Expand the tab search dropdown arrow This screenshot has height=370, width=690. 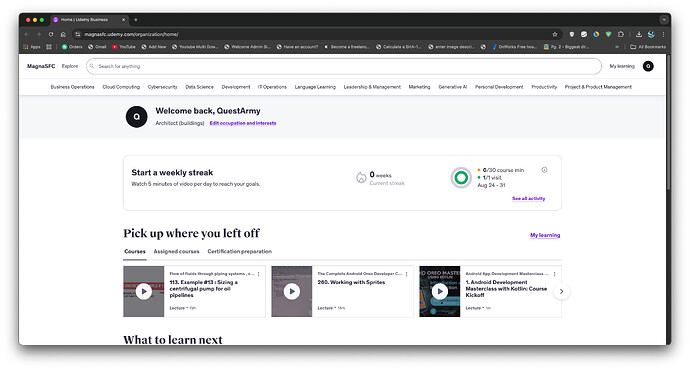coord(664,20)
